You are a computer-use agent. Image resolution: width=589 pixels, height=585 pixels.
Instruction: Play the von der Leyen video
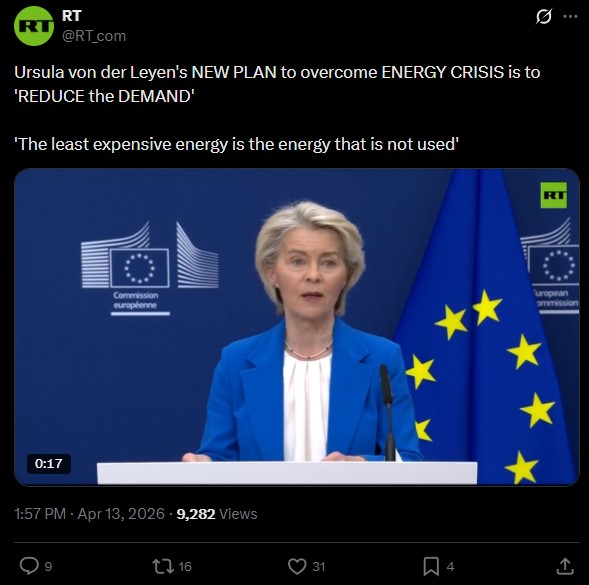pyautogui.click(x=297, y=327)
